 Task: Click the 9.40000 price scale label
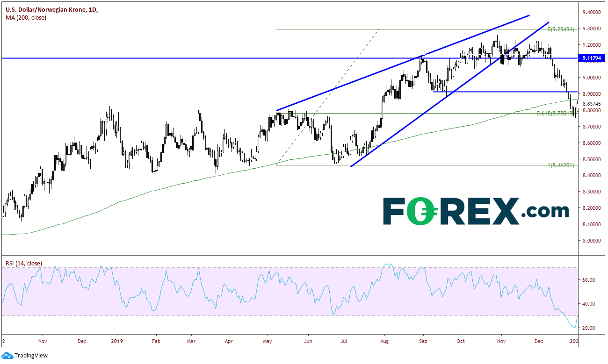[x=591, y=12]
